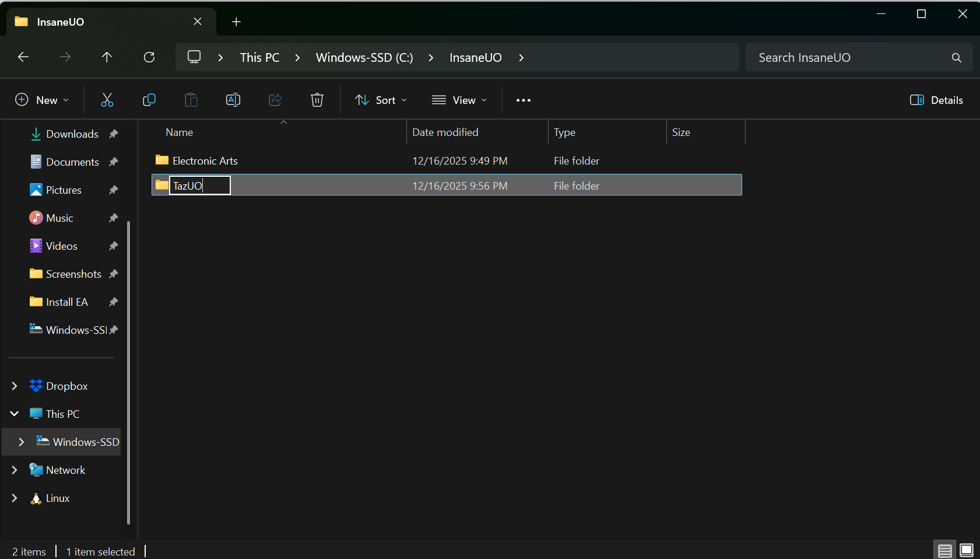Expand the Dropbox tree node

[15, 386]
